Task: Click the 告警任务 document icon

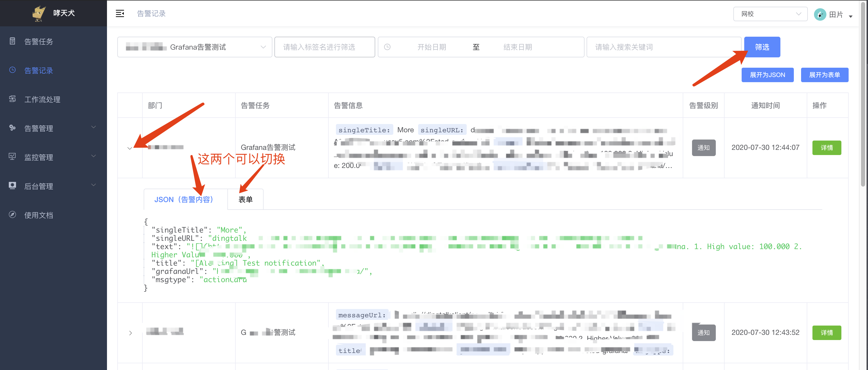Action: click(x=12, y=41)
